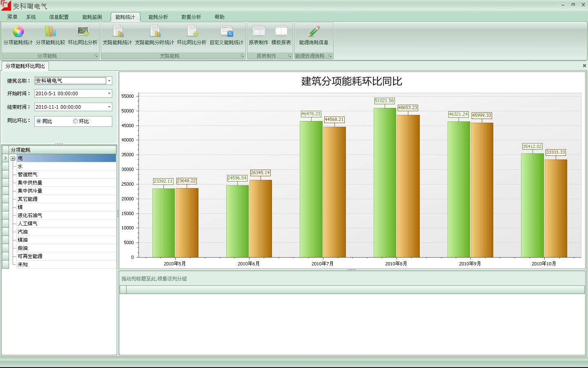Open the 建筑名称 dropdown
588x368 pixels.
[x=109, y=81]
